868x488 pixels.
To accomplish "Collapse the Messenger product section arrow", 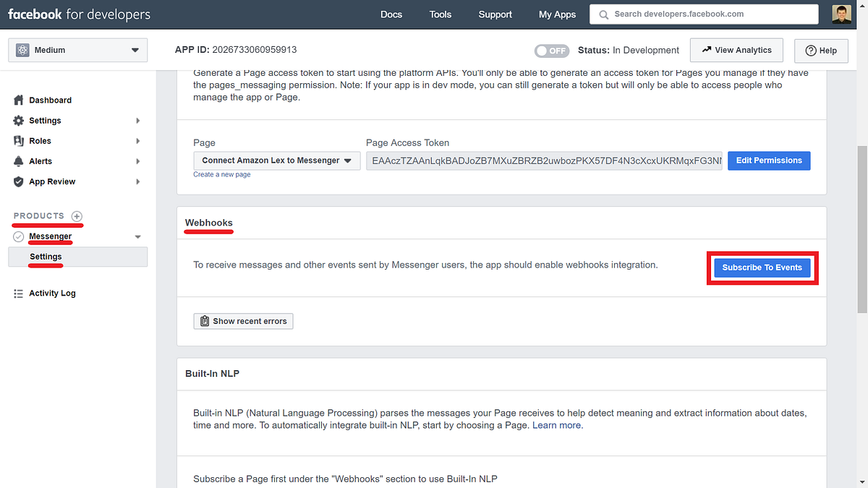I will (137, 236).
